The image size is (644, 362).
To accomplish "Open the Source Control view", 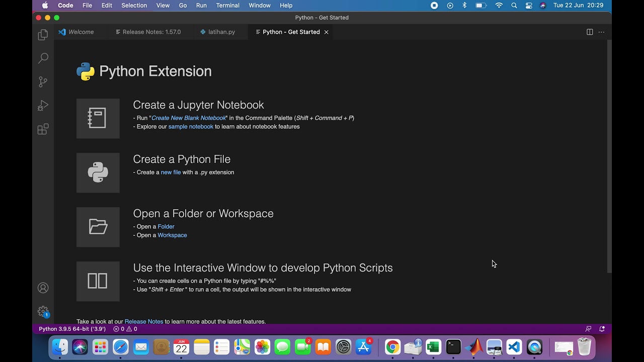I will tap(43, 82).
